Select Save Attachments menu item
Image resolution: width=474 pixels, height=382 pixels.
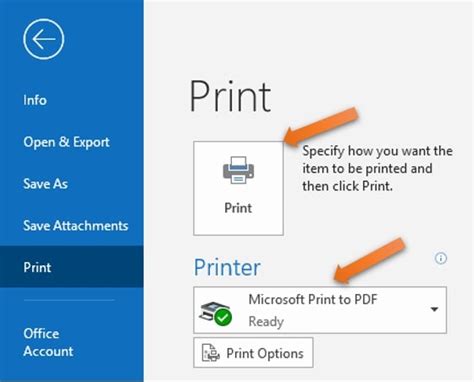76,226
